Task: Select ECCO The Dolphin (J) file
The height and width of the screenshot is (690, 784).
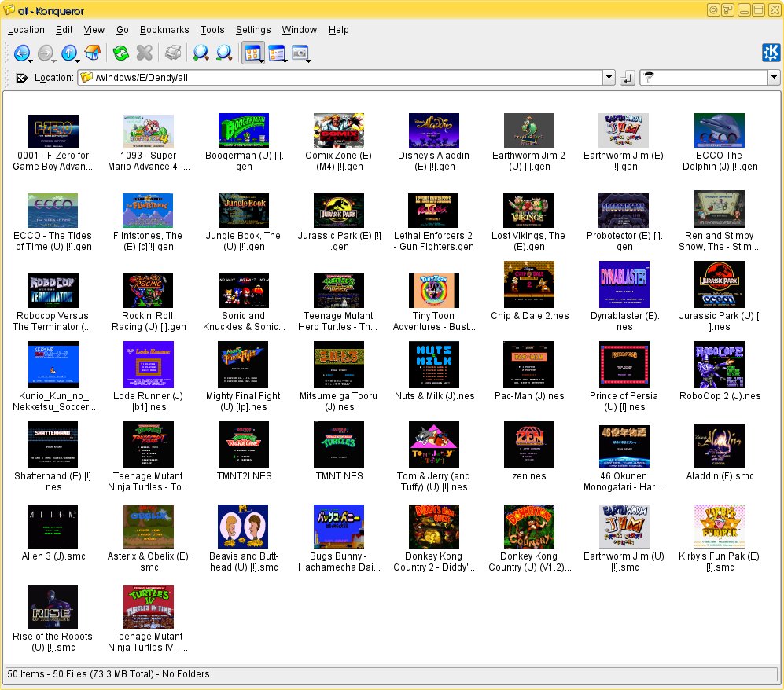Action: click(719, 143)
